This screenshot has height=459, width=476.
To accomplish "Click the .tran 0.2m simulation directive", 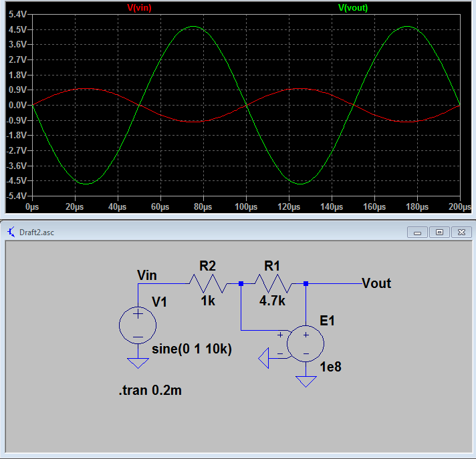I will tap(150, 390).
